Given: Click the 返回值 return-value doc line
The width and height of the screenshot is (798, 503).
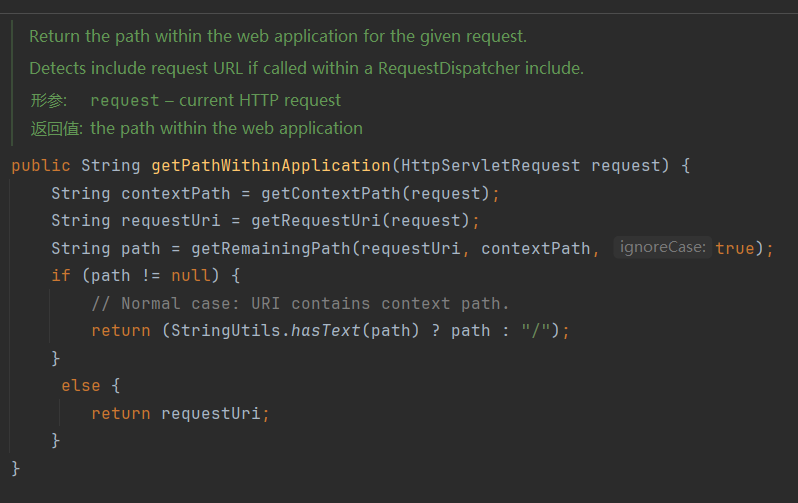Looking at the screenshot, I should 196,128.
